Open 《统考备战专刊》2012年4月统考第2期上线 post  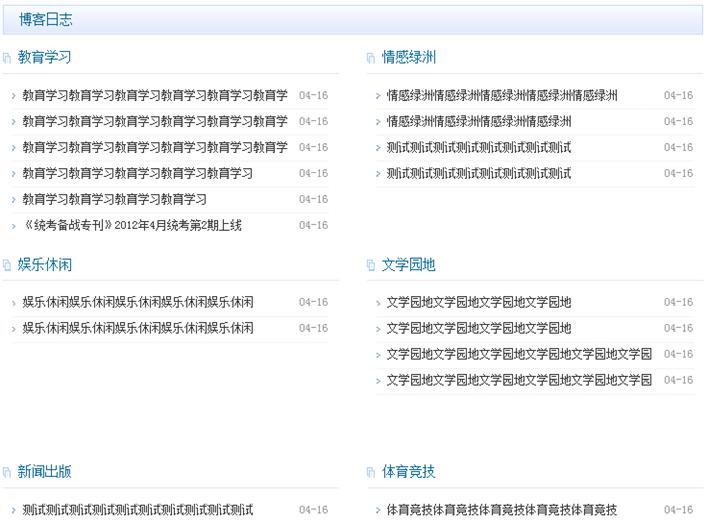[x=132, y=225]
